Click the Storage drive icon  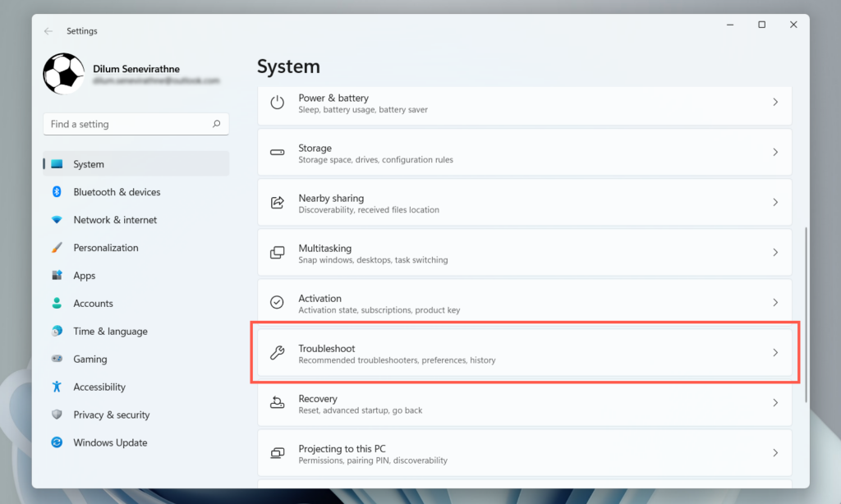click(278, 153)
